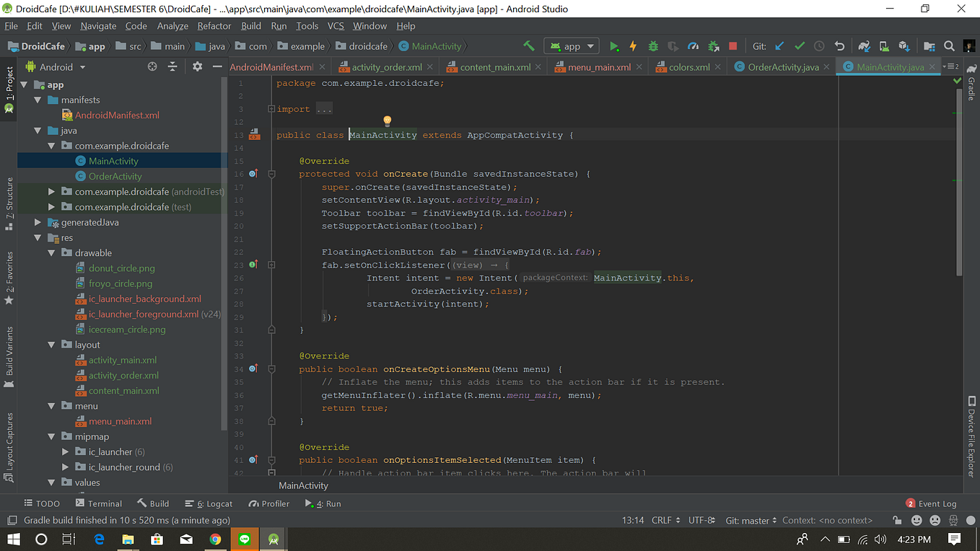Open the VCS menu

coord(335,25)
